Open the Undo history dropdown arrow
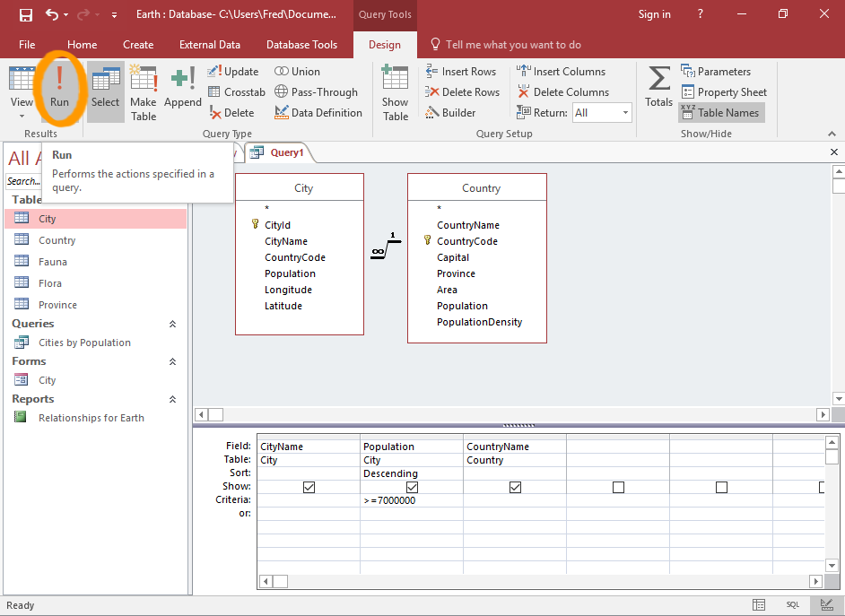This screenshot has height=616, width=845. pyautogui.click(x=65, y=15)
